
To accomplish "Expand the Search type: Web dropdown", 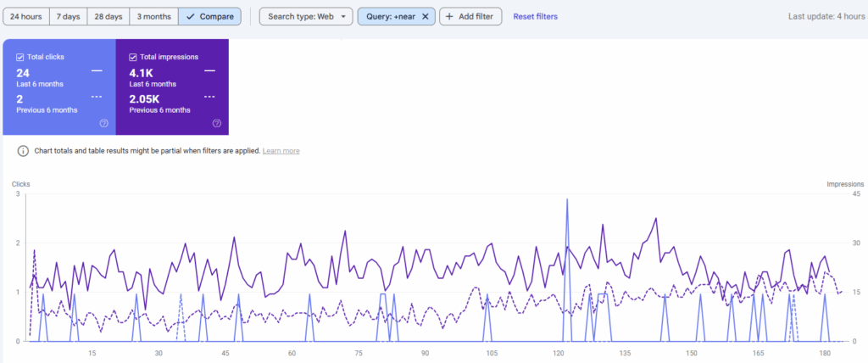I will click(x=305, y=16).
